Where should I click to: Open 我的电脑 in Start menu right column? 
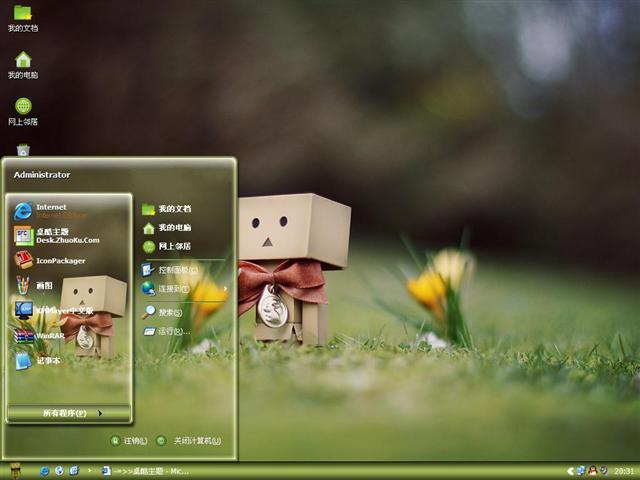[167, 228]
